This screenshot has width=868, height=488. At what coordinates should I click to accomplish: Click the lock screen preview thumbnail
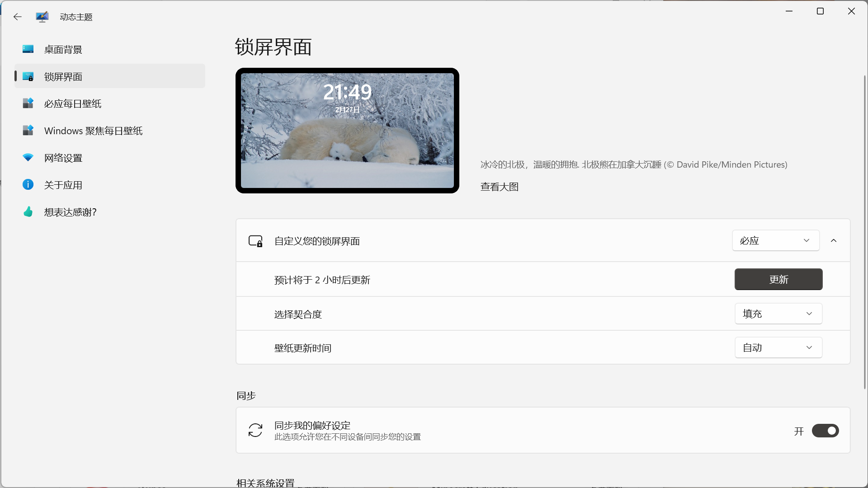(347, 131)
